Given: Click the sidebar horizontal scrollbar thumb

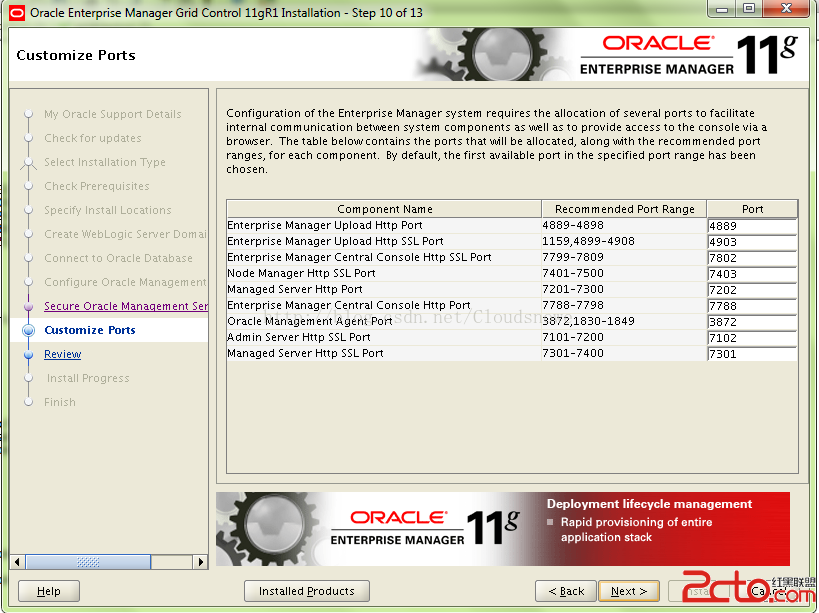Looking at the screenshot, I should [88, 562].
